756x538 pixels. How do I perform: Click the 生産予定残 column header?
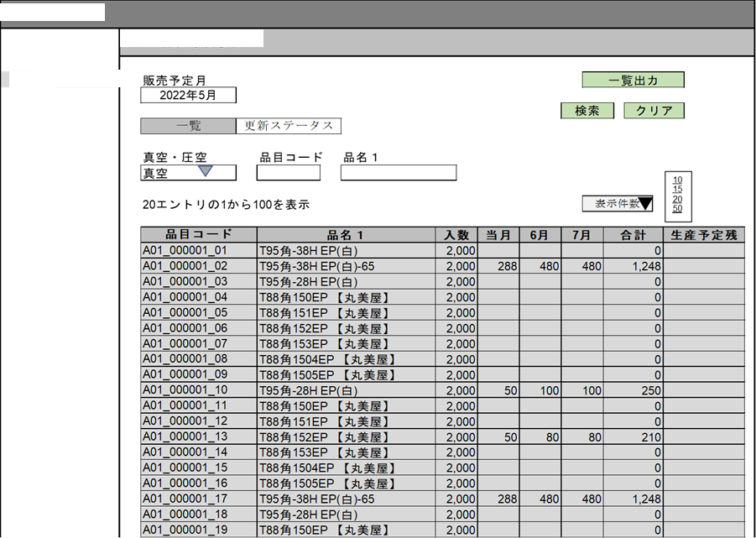click(x=703, y=235)
